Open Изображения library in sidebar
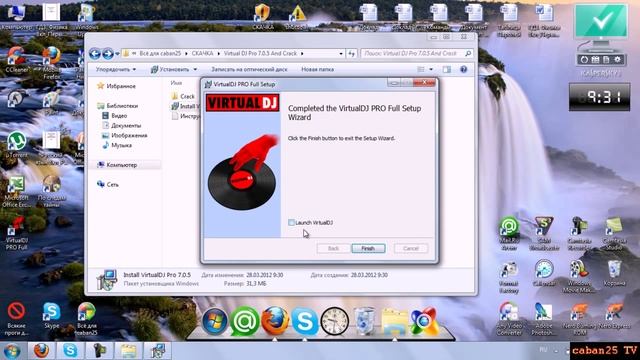 tap(124, 135)
